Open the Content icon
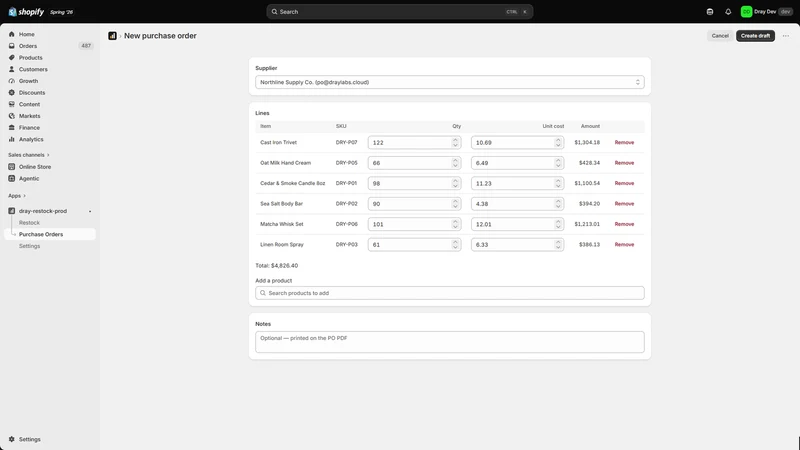Viewport: 800px width, 450px height. (12, 104)
